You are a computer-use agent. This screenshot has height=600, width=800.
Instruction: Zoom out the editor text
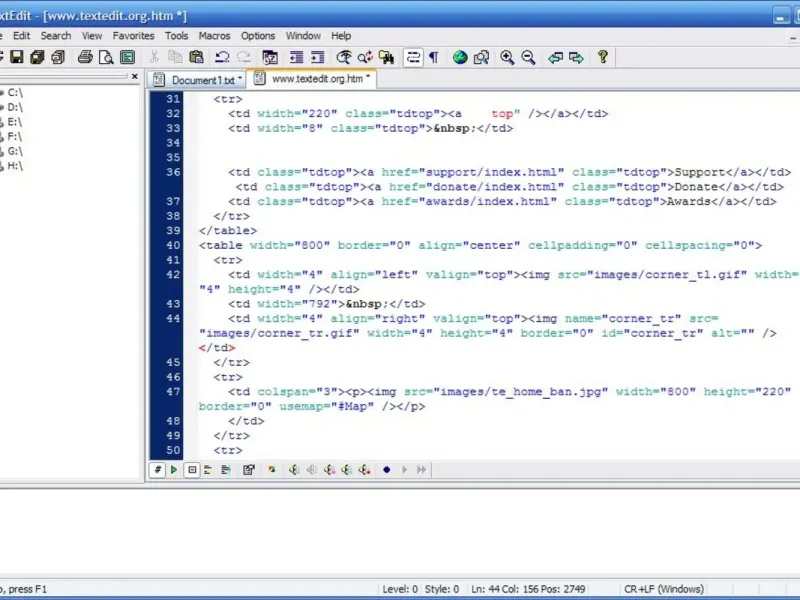tap(529, 57)
